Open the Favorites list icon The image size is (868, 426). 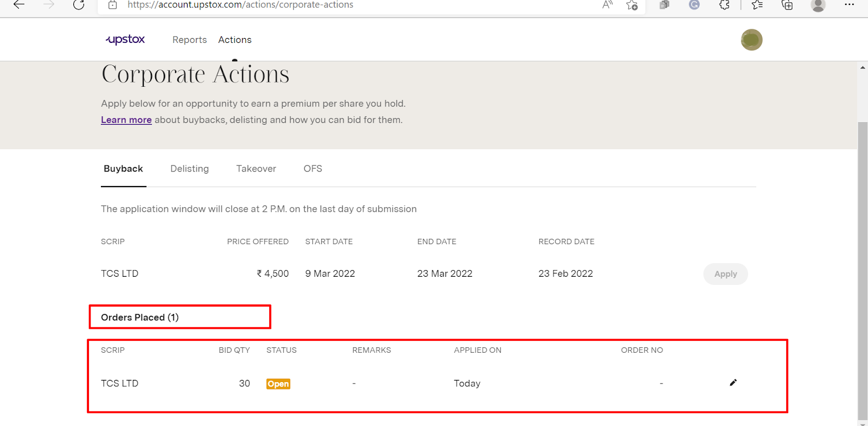point(757,5)
